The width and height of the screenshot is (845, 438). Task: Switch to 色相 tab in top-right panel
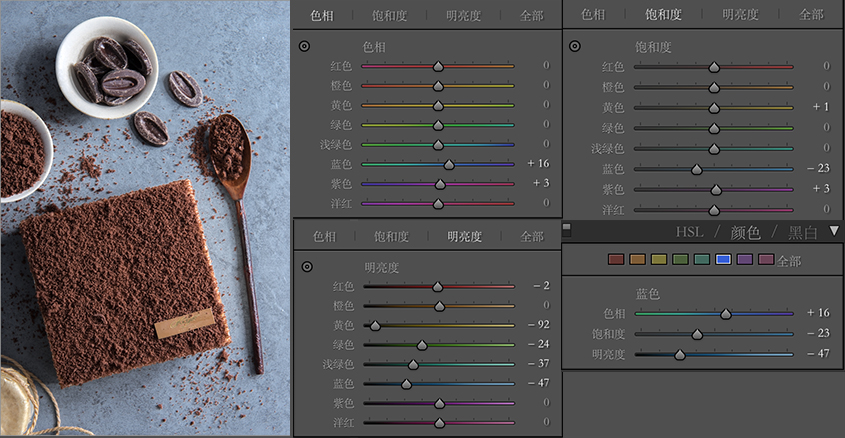coord(593,15)
